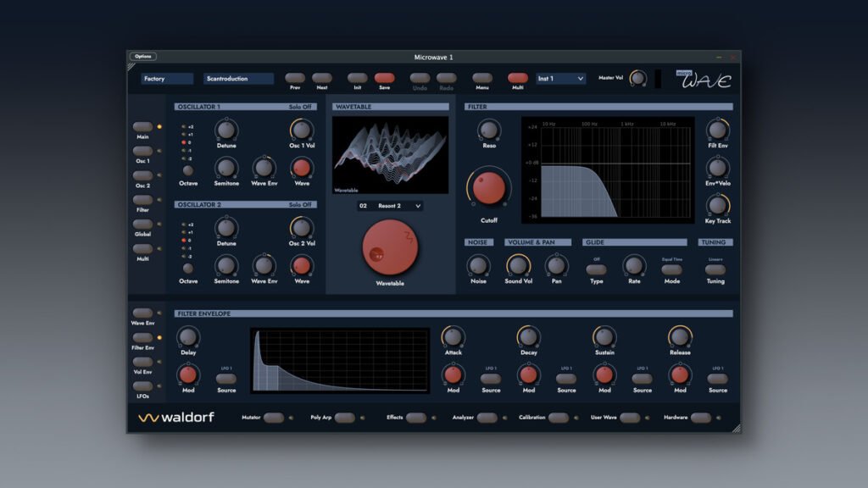
Task: Click the Sound Vol knob
Action: point(518,265)
